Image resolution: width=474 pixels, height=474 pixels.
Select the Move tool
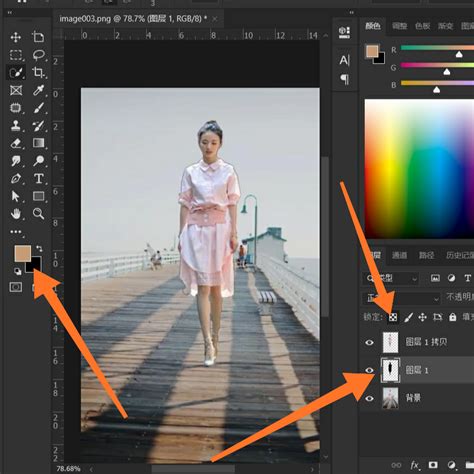coord(16,37)
